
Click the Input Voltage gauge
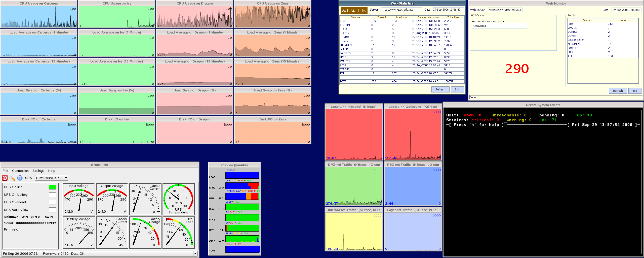tap(79, 199)
